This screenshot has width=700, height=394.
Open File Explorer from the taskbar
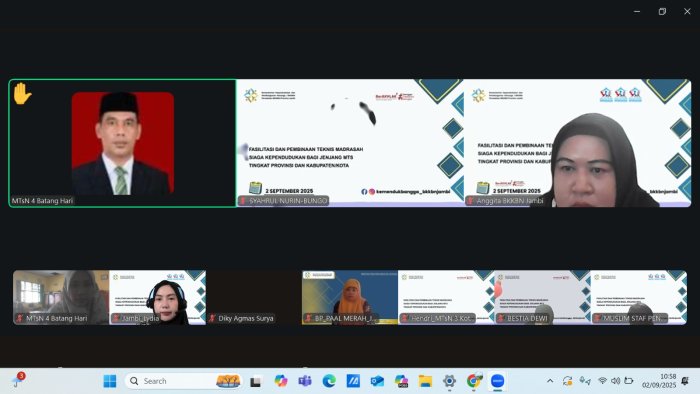(x=425, y=381)
